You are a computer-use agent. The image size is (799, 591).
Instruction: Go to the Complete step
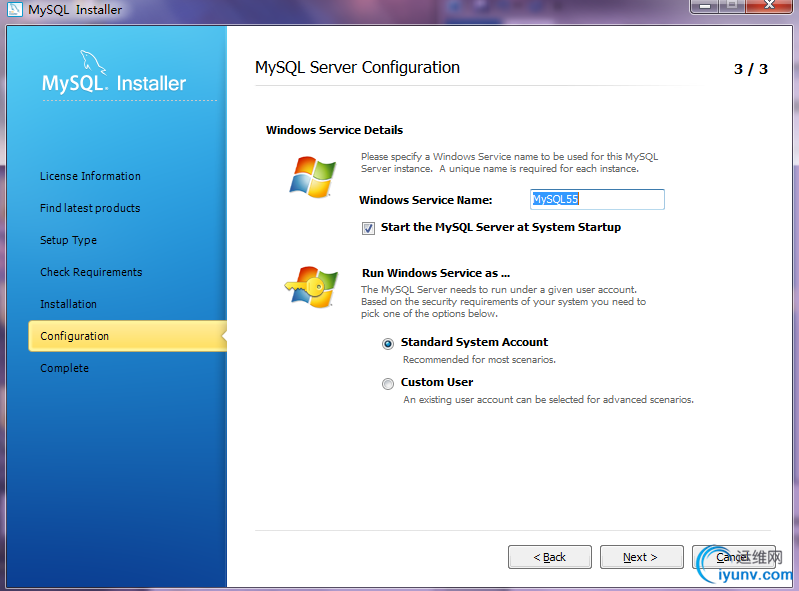tap(64, 368)
